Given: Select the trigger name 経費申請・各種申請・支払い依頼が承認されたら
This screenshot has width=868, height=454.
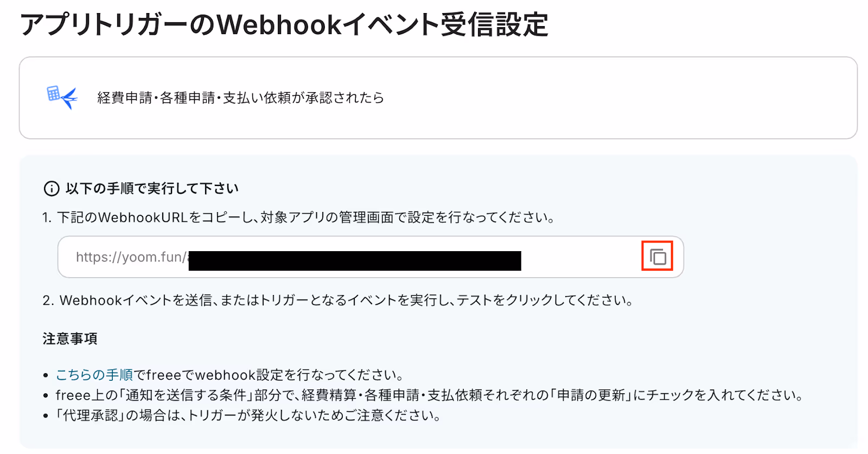Looking at the screenshot, I should [x=241, y=98].
